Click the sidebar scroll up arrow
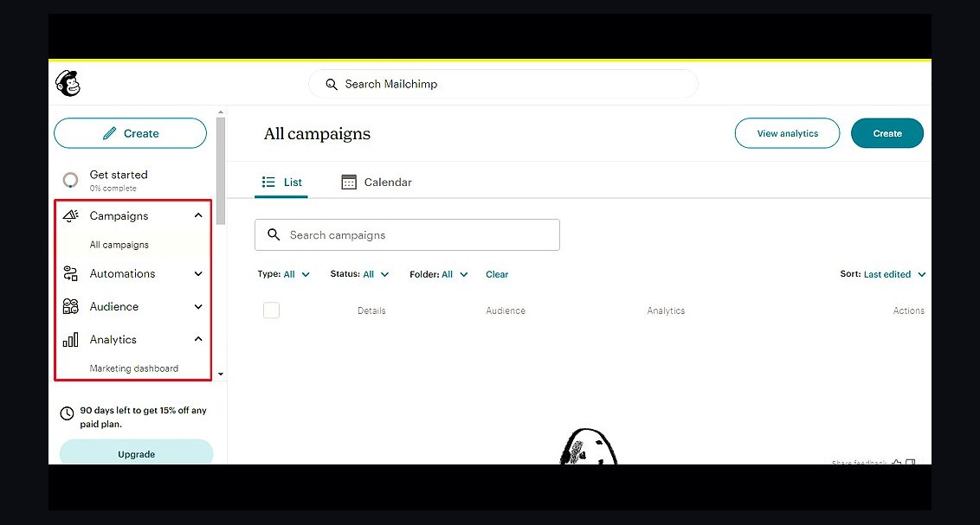Image resolution: width=980 pixels, height=525 pixels. [221, 112]
